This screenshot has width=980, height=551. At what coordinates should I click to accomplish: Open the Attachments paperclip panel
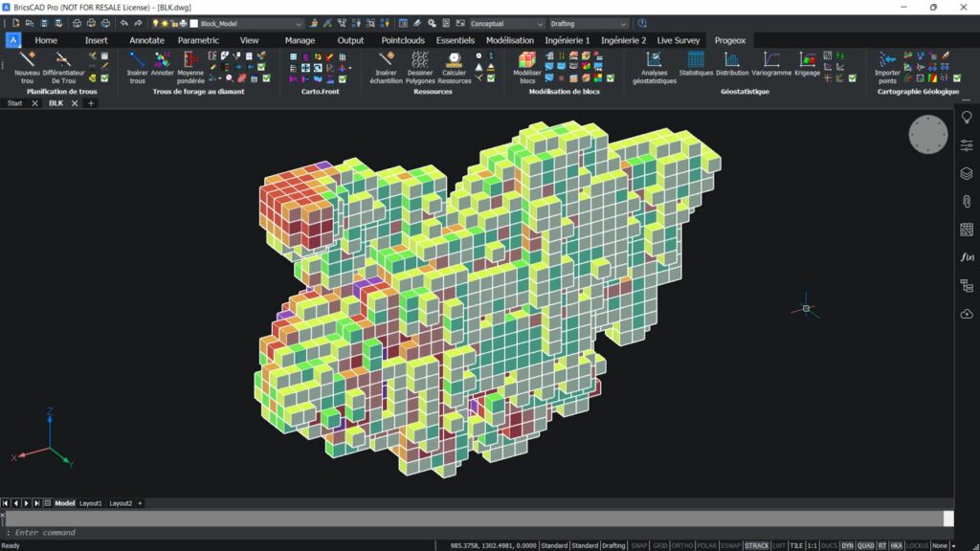[967, 201]
